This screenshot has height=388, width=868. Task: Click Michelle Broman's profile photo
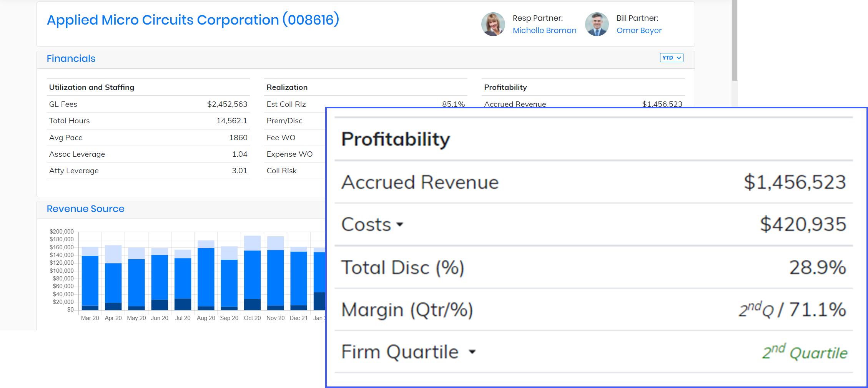pos(493,24)
